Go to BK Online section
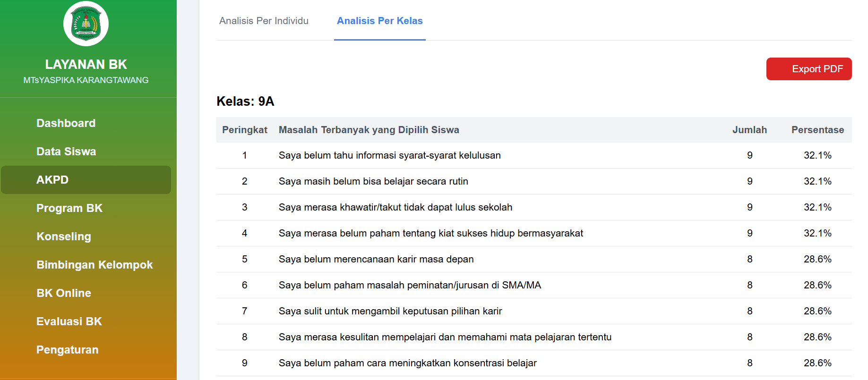The image size is (868, 380). click(64, 293)
